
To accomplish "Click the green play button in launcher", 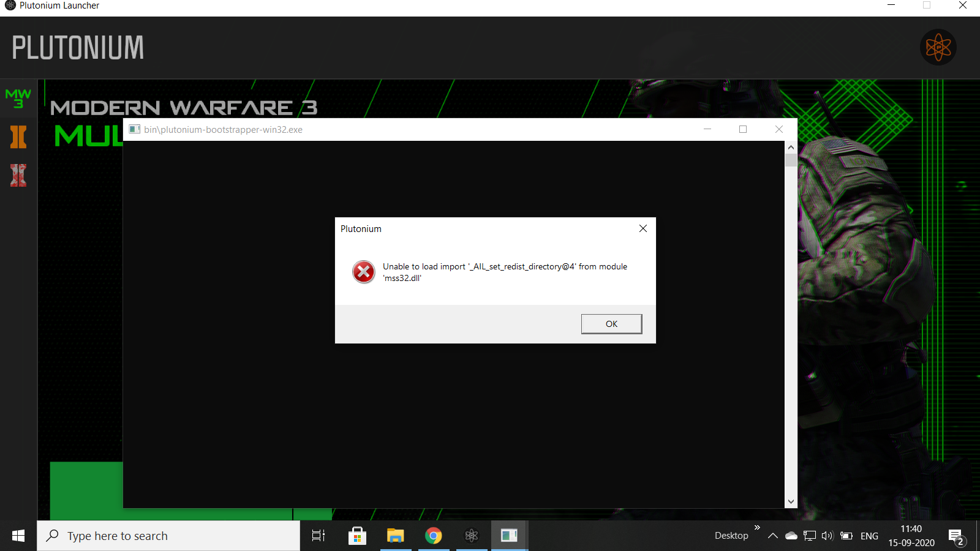I will click(86, 491).
